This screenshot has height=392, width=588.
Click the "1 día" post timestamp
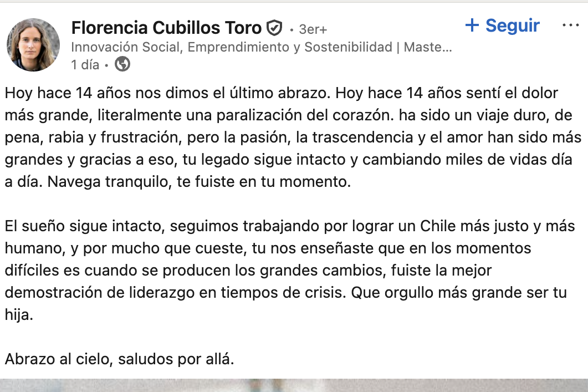[85, 65]
